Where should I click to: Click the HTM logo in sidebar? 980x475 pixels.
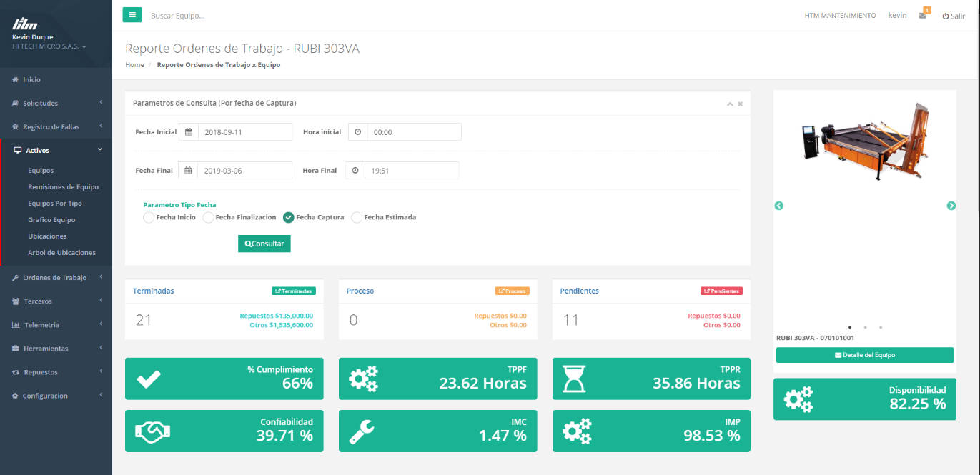pyautogui.click(x=26, y=24)
